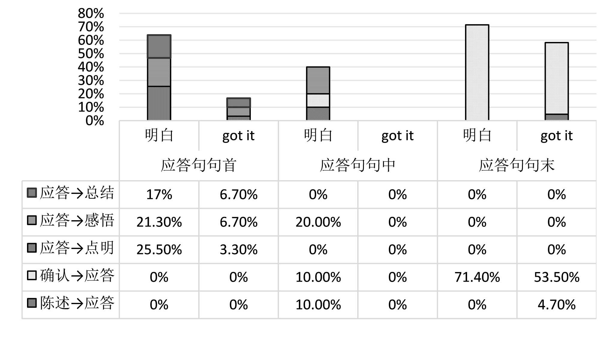The width and height of the screenshot is (600, 364).
Task: Click the 应答句句中 category label
Action: coord(358,165)
